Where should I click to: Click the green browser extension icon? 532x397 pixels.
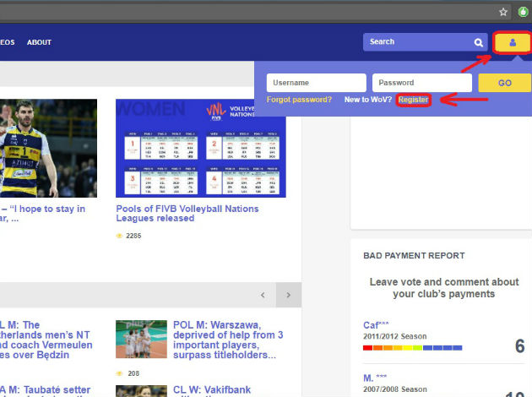point(523,12)
